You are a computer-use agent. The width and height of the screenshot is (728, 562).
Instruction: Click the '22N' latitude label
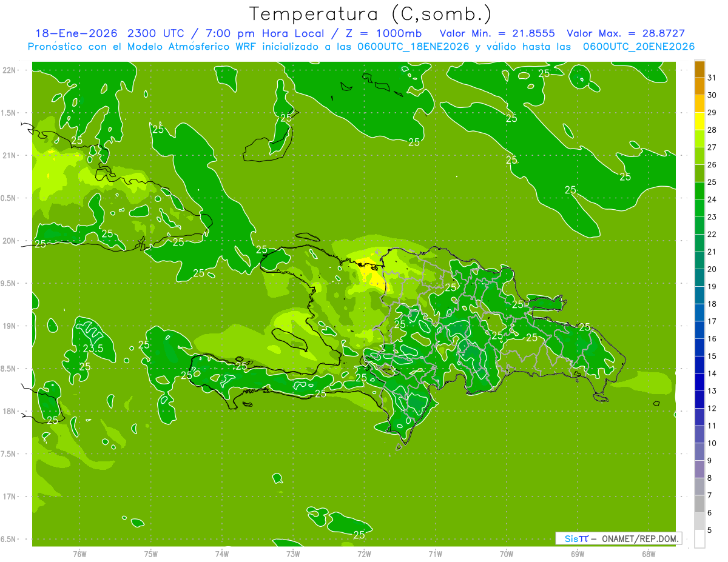click(x=10, y=70)
